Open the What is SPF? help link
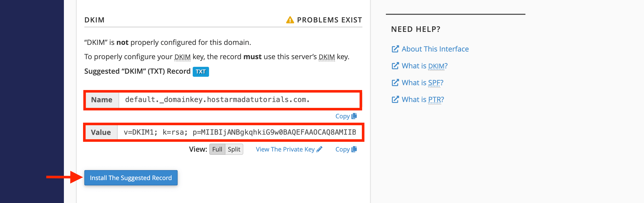 (422, 83)
